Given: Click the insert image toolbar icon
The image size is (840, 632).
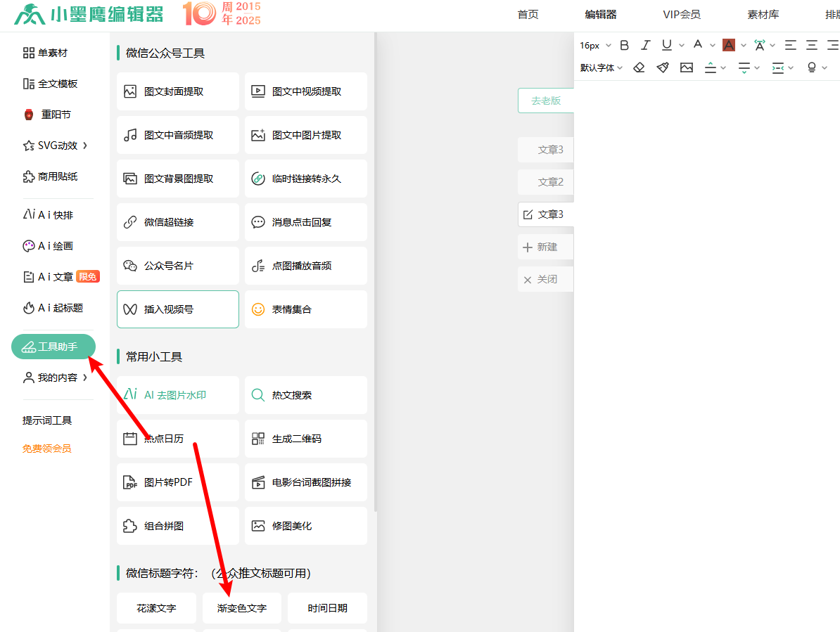Looking at the screenshot, I should pyautogui.click(x=687, y=67).
